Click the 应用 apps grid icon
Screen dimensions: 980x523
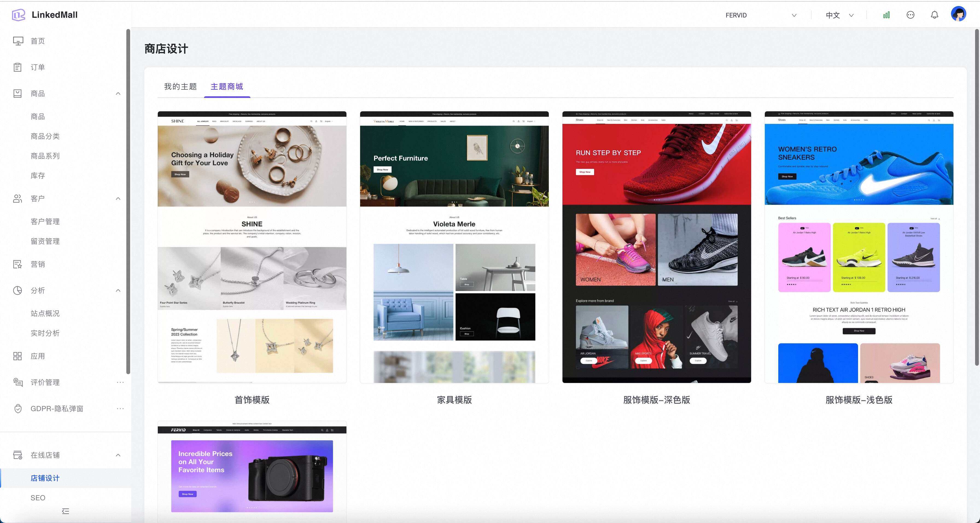(x=17, y=356)
